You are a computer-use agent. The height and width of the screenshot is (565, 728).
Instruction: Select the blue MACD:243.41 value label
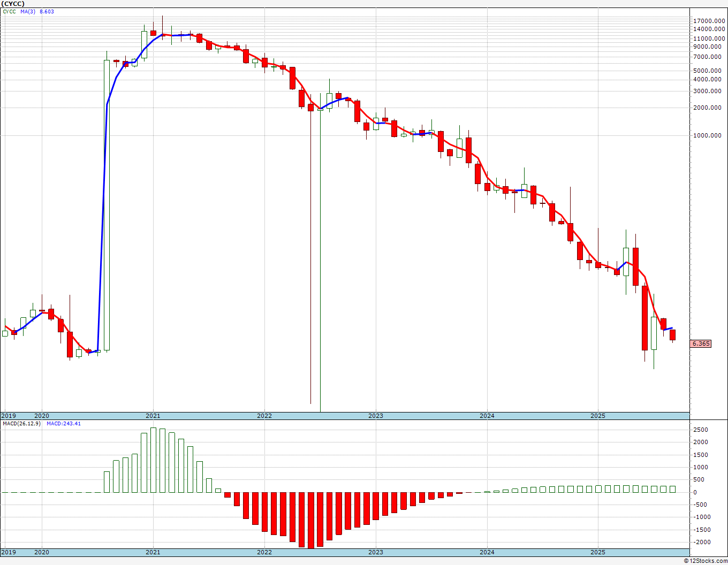coord(64,424)
